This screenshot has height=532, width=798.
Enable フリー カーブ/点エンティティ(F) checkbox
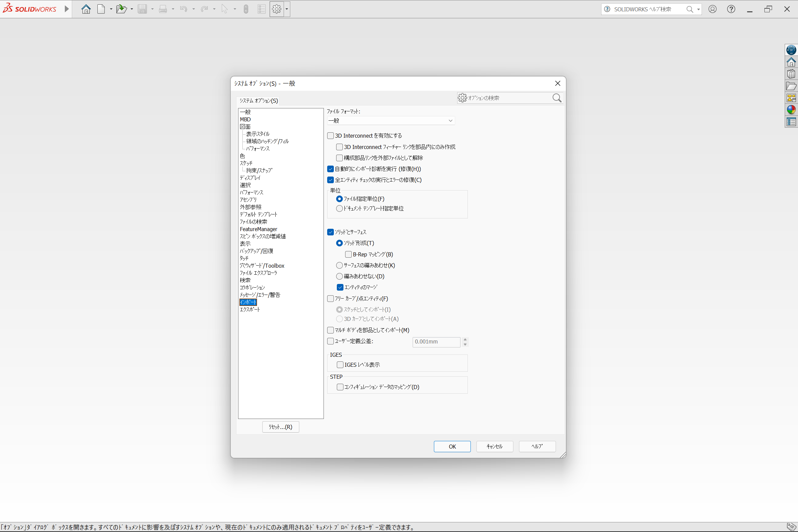coord(331,299)
